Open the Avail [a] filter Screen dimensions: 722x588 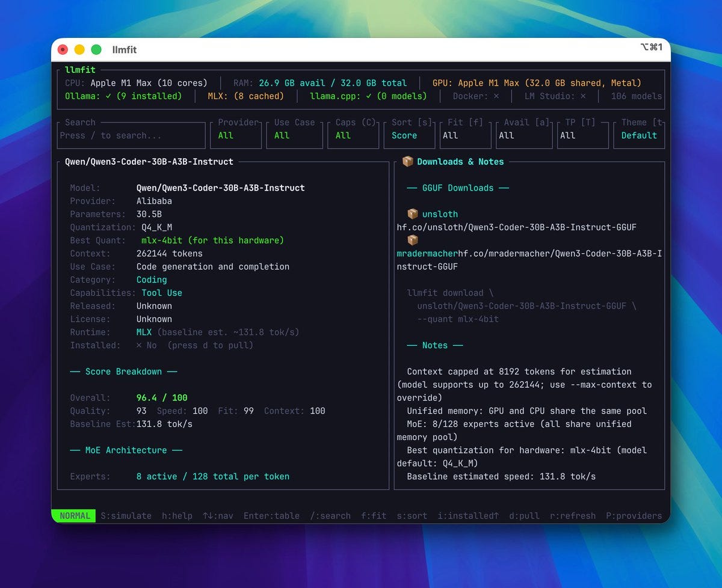(523, 136)
